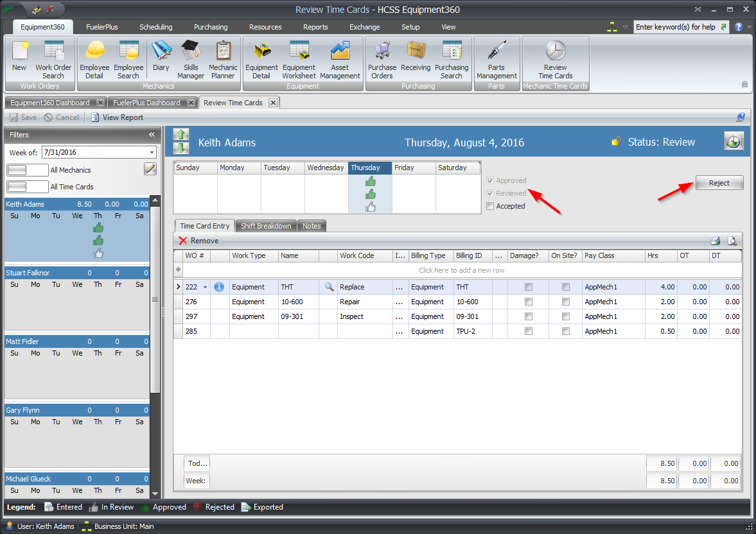This screenshot has width=756, height=534.
Task: Click the info icon on work order 222
Action: click(x=218, y=286)
